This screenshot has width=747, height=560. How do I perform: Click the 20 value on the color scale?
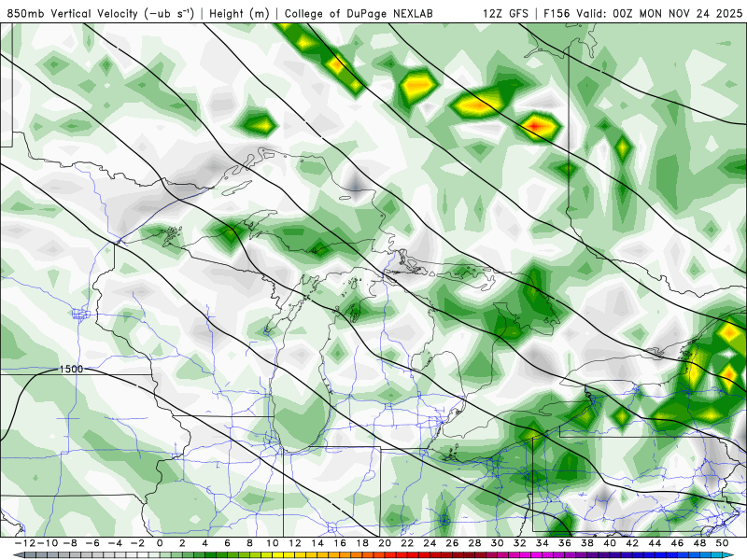(385, 543)
